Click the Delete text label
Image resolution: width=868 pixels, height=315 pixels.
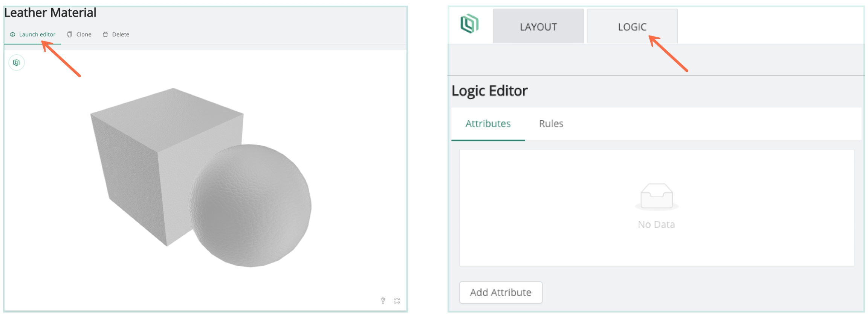point(121,34)
